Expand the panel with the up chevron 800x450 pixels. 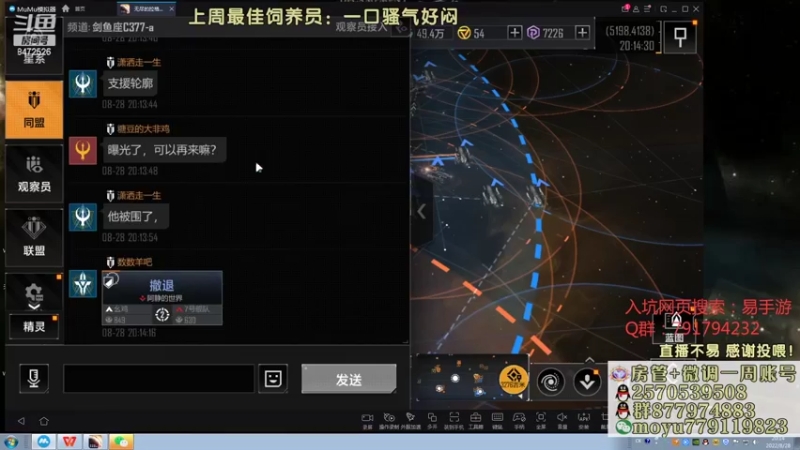click(590, 360)
